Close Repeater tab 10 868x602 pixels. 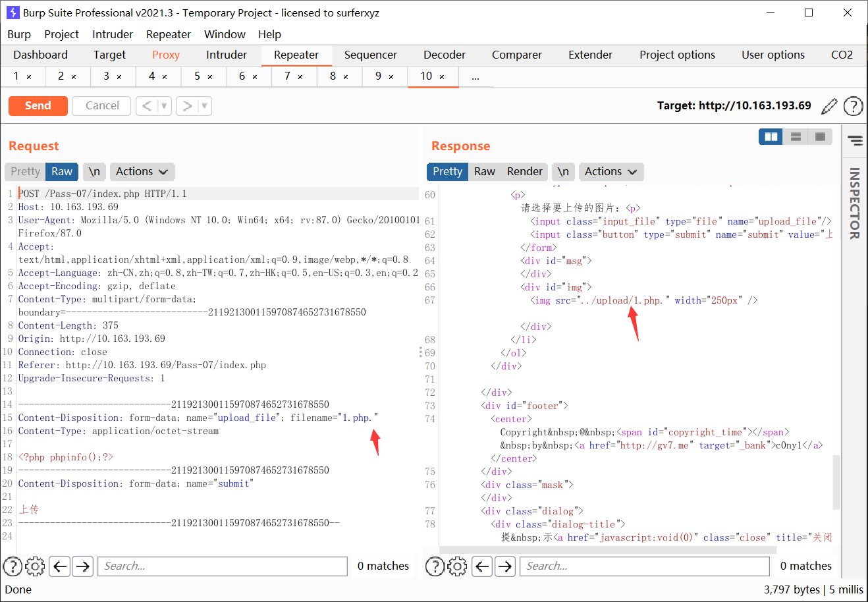(442, 77)
